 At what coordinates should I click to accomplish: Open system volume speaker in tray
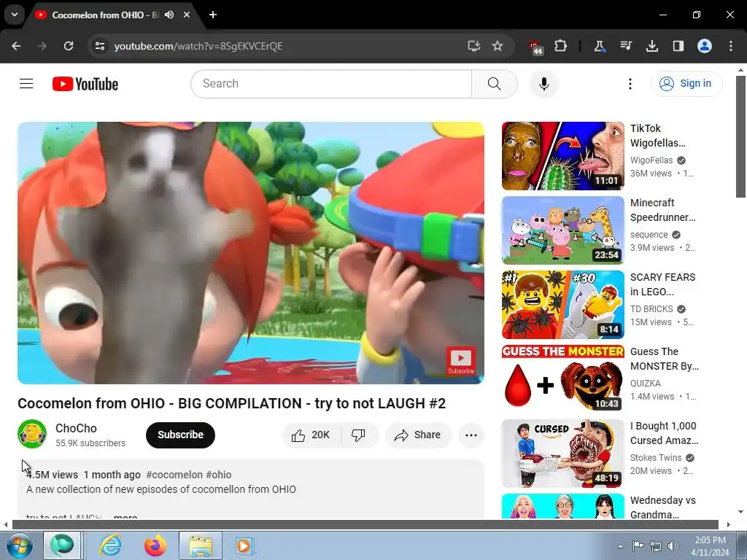tap(673, 546)
